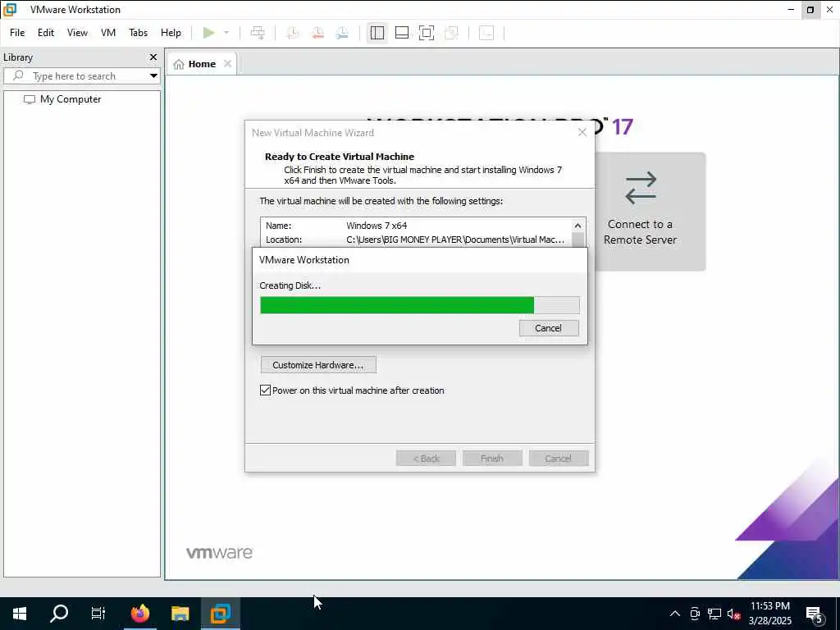Image resolution: width=840 pixels, height=630 pixels.
Task: Click the Creating Disk progress bar
Action: tap(419, 305)
